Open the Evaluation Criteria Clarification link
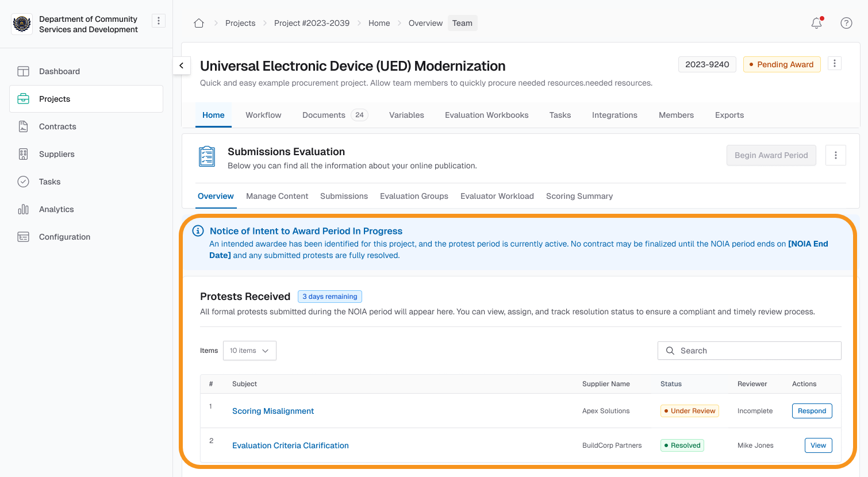The width and height of the screenshot is (868, 477). click(290, 445)
